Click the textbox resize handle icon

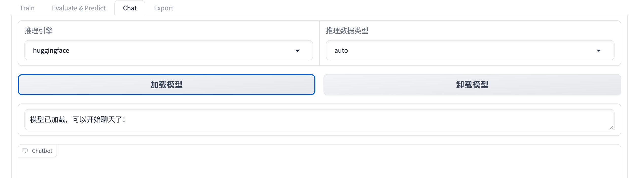(x=612, y=128)
